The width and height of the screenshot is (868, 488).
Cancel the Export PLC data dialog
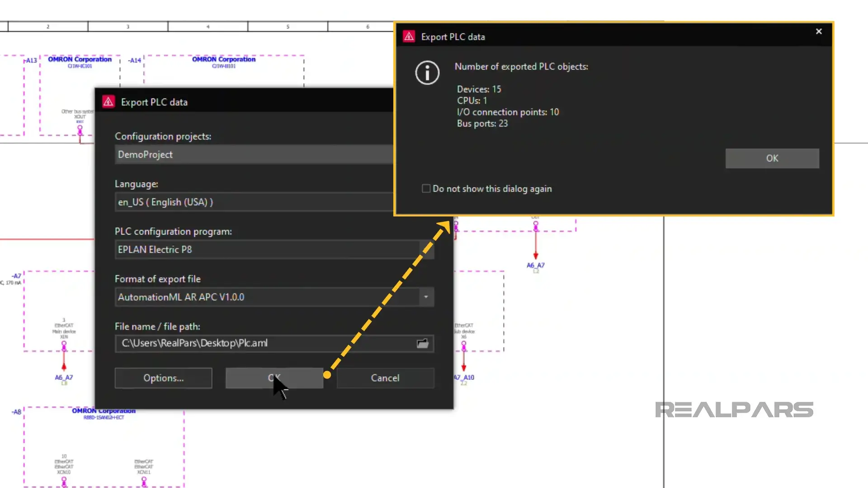coord(385,378)
